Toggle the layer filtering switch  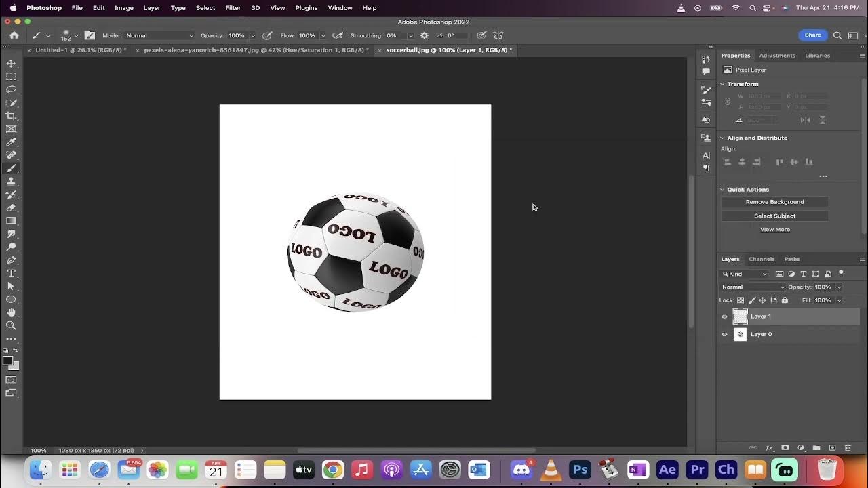pos(841,273)
